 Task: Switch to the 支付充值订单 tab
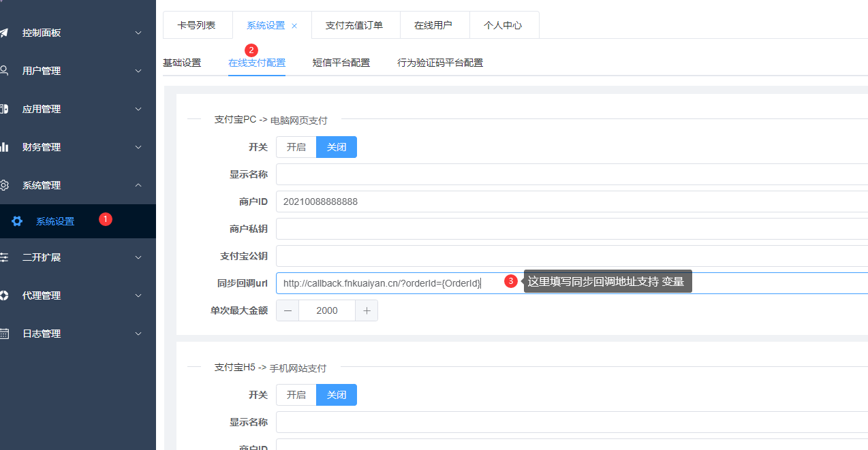pyautogui.click(x=354, y=25)
